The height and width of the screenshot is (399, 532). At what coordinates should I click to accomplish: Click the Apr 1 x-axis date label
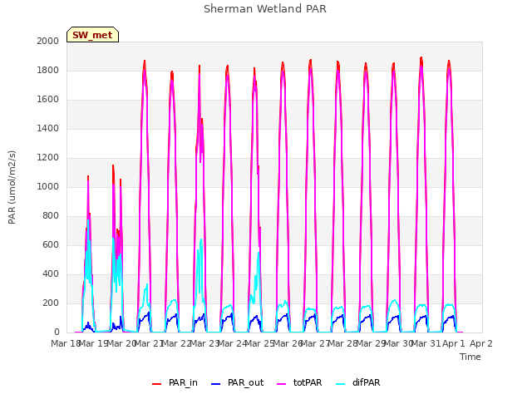[x=454, y=343]
